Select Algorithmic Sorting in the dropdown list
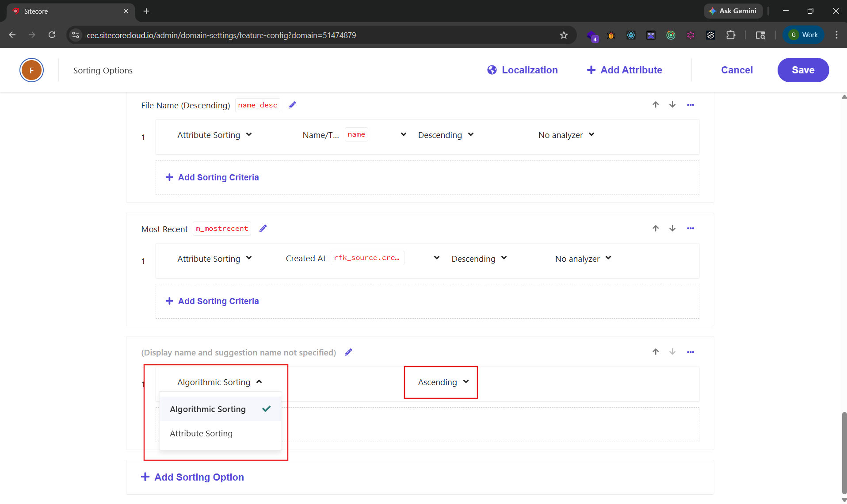Screen dimensions: 847x504 [208, 409]
